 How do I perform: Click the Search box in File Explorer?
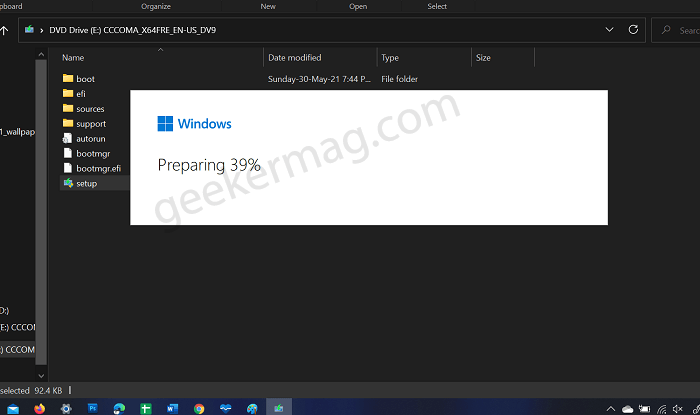point(676,30)
